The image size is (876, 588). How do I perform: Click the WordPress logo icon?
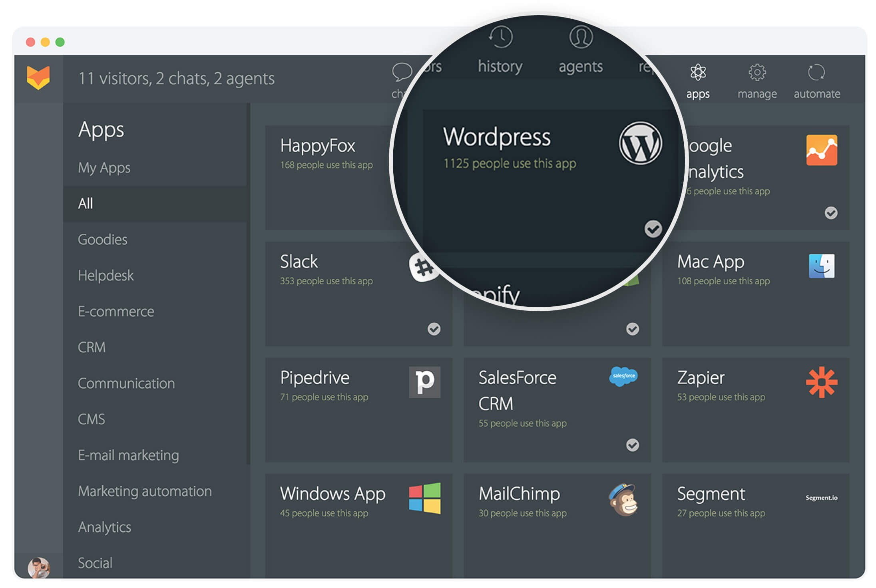pyautogui.click(x=640, y=143)
